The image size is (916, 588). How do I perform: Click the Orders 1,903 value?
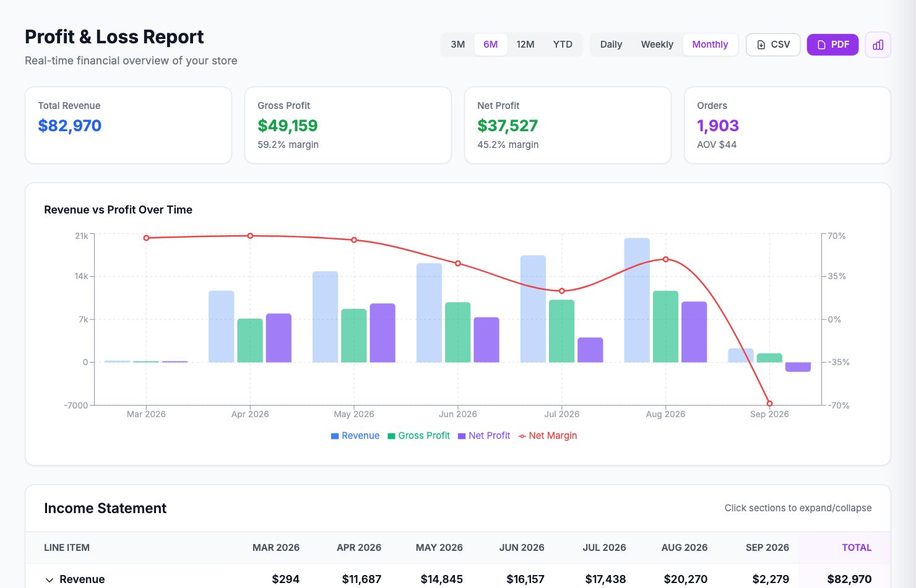tap(718, 126)
